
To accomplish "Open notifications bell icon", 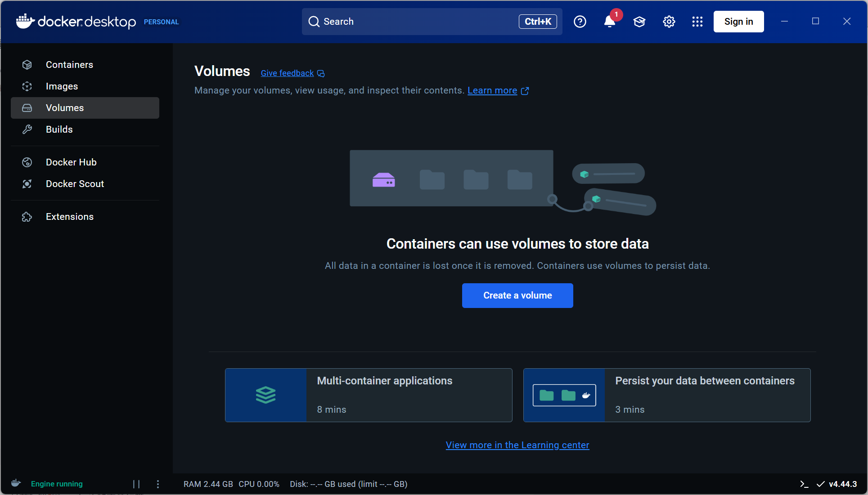I will coord(610,22).
